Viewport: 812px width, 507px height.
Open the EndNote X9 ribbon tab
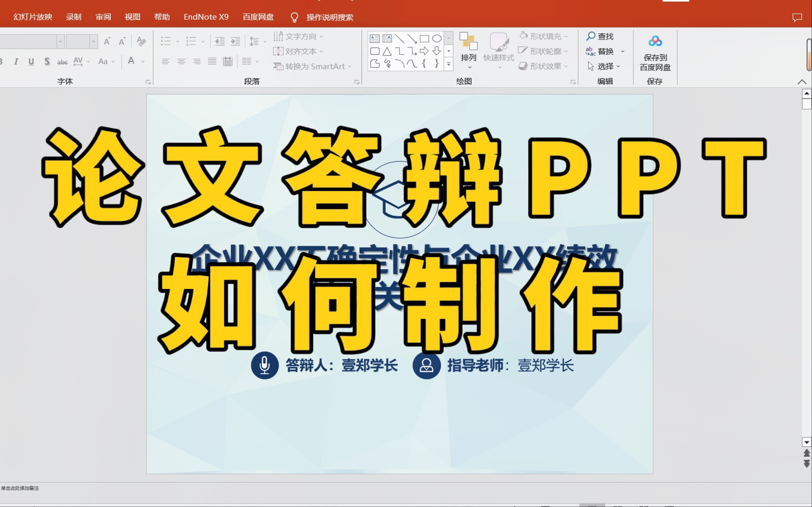point(206,17)
